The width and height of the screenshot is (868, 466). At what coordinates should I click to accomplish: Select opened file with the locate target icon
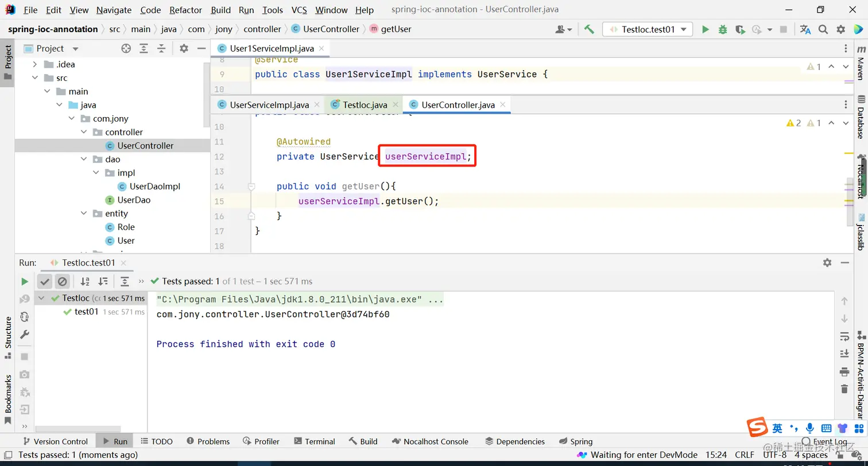pos(126,49)
